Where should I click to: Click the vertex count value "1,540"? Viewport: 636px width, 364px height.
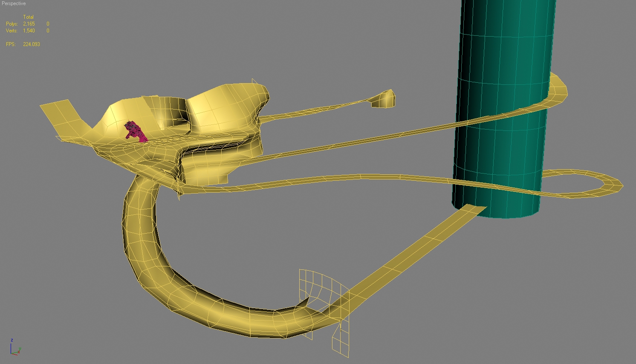(x=29, y=31)
